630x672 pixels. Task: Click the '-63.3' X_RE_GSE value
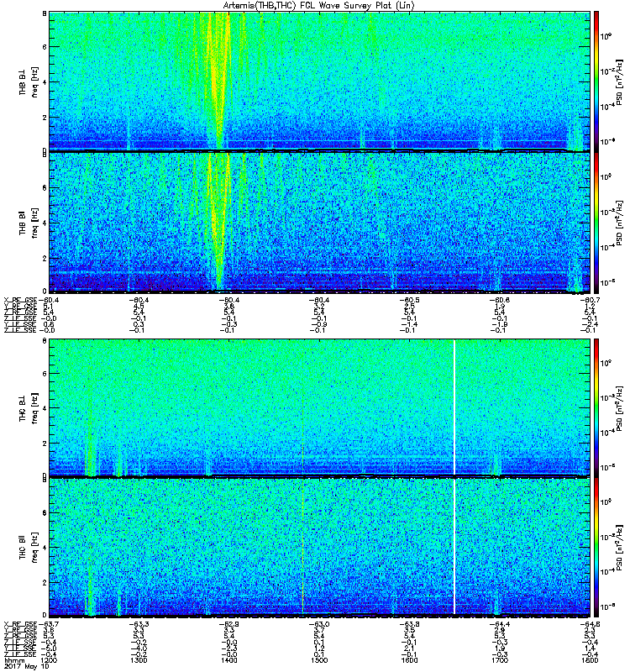139,624
